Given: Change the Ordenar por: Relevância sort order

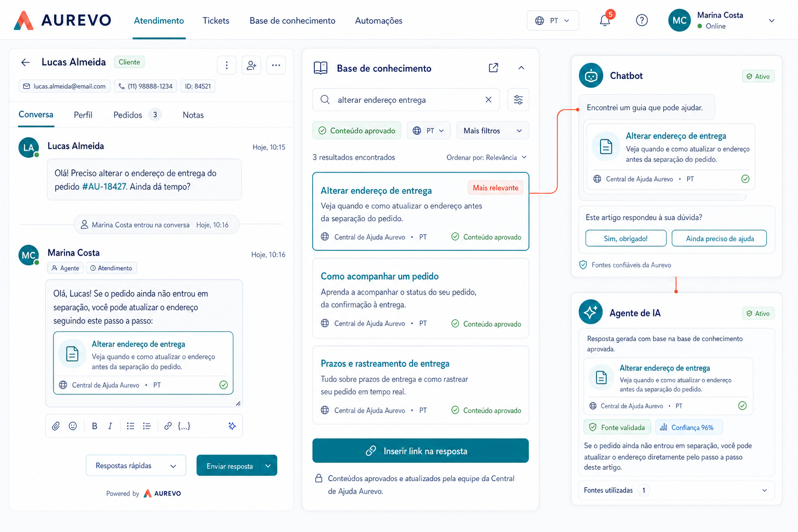Looking at the screenshot, I should point(487,157).
